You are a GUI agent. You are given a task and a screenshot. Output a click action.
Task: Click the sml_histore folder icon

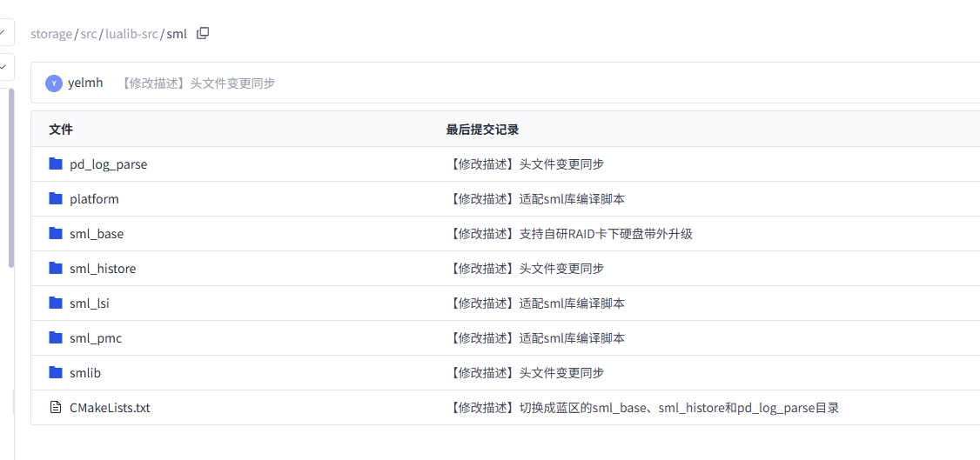56,268
